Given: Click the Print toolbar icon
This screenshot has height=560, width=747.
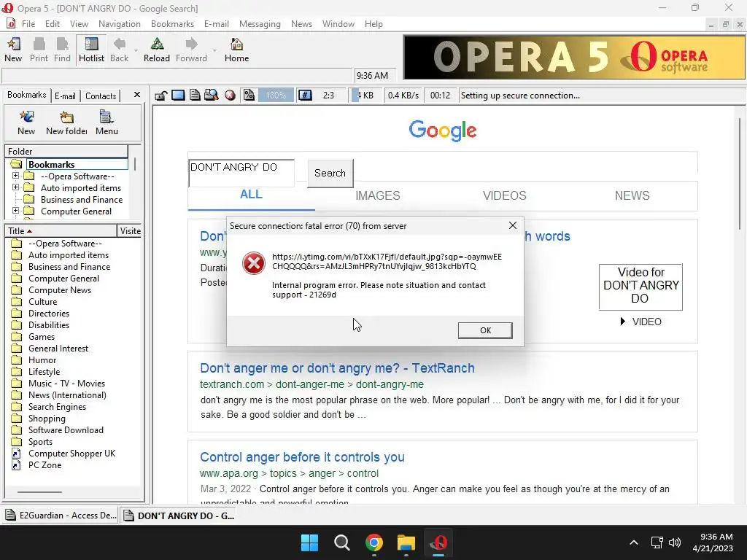Looking at the screenshot, I should [39, 50].
